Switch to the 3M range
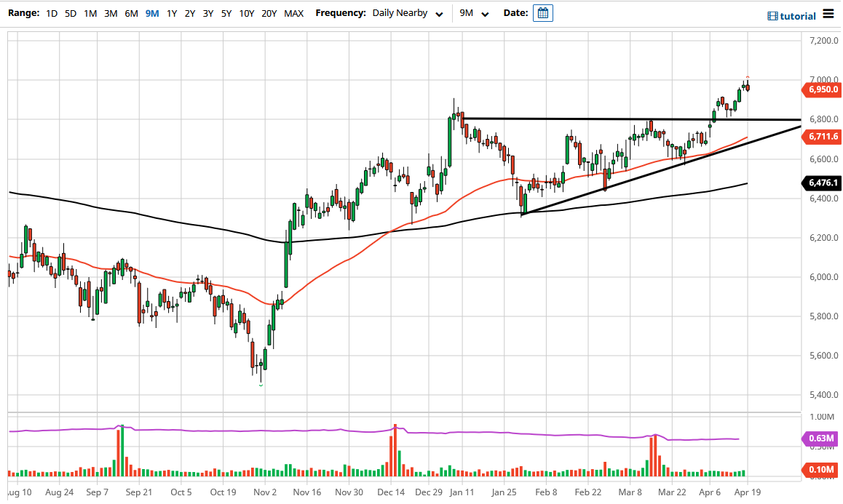This screenshot has height=504, width=843. (x=110, y=13)
